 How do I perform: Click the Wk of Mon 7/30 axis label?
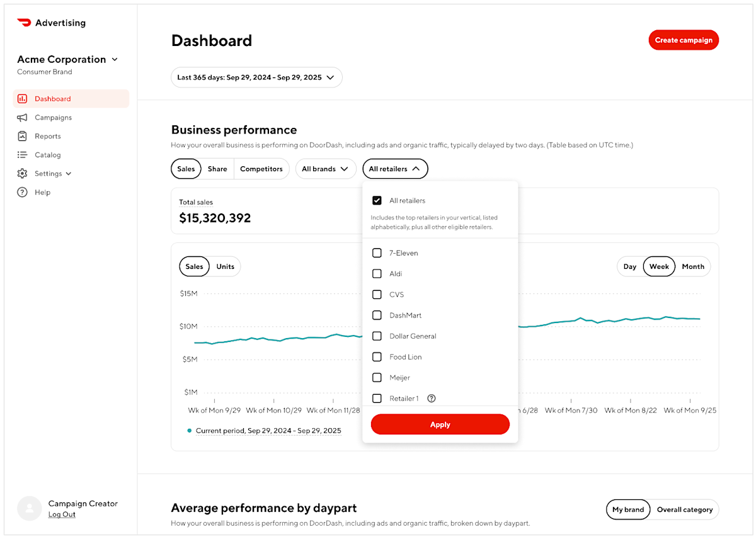(x=571, y=410)
